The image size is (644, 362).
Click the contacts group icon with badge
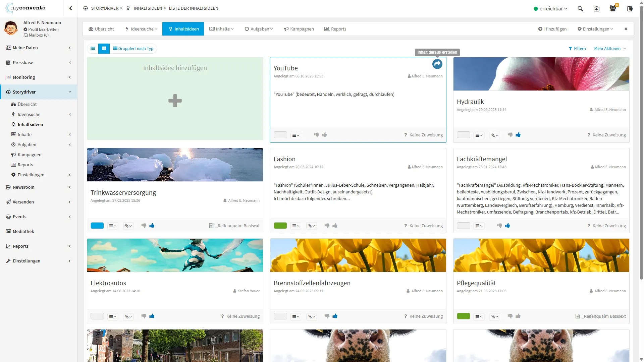click(x=613, y=9)
